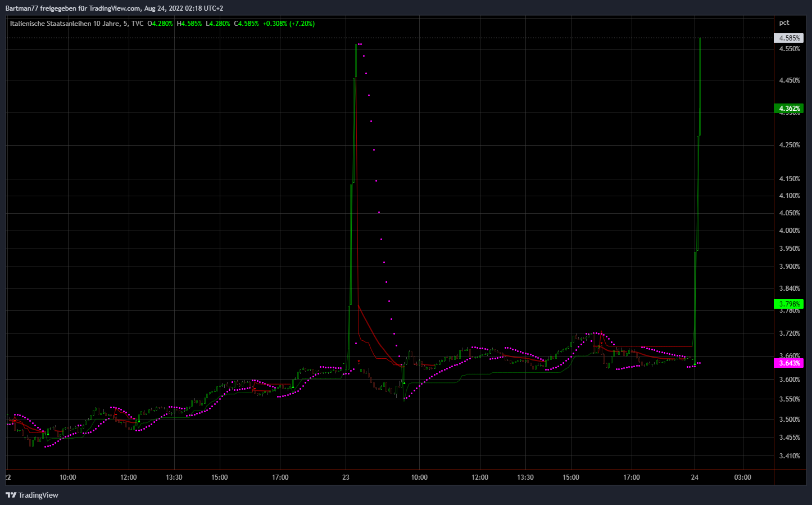This screenshot has height=505, width=812.
Task: Click the '03:00' time axis label
Action: [742, 477]
